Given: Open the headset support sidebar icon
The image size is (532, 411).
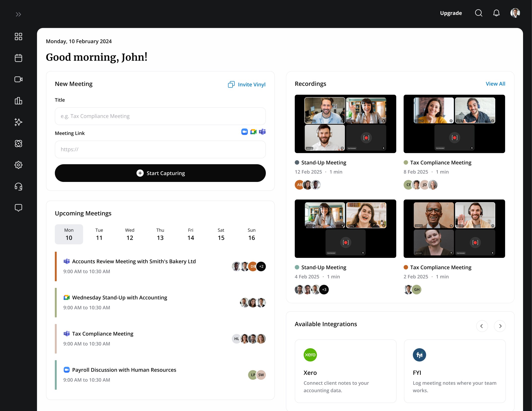Looking at the screenshot, I should (x=18, y=186).
